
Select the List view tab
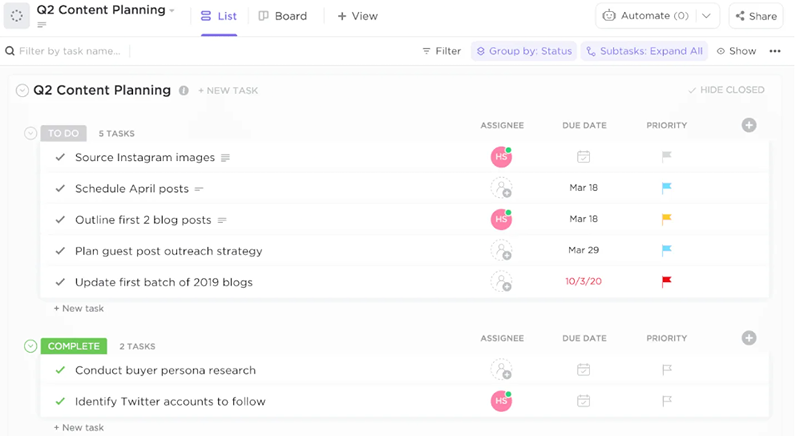[x=219, y=16]
